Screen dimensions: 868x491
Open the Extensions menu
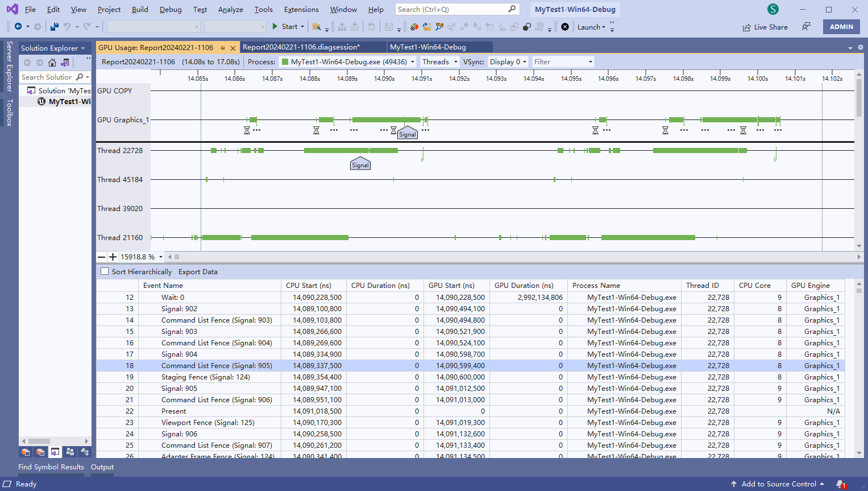pos(301,10)
